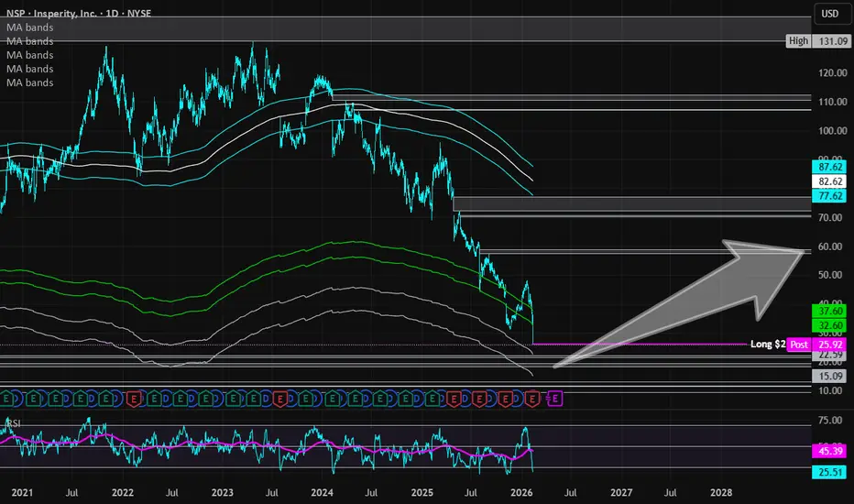The width and height of the screenshot is (854, 504).
Task: Click the 2028 time axis label
Action: (x=721, y=493)
